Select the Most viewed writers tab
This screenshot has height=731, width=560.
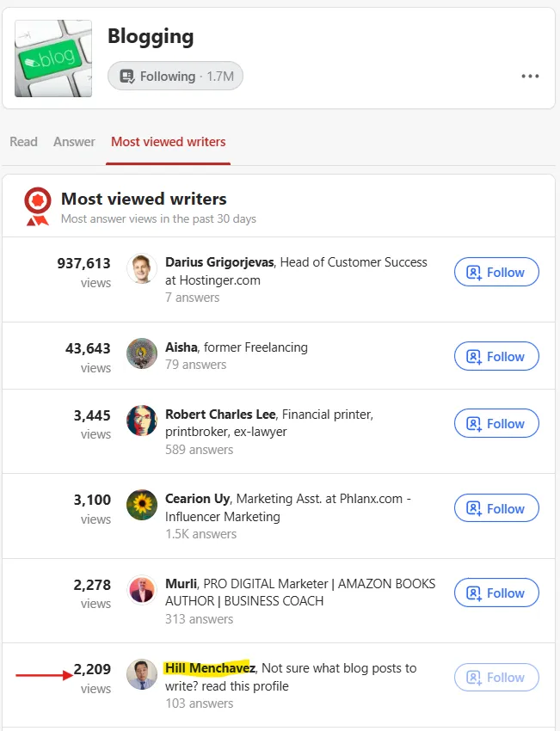tap(169, 142)
